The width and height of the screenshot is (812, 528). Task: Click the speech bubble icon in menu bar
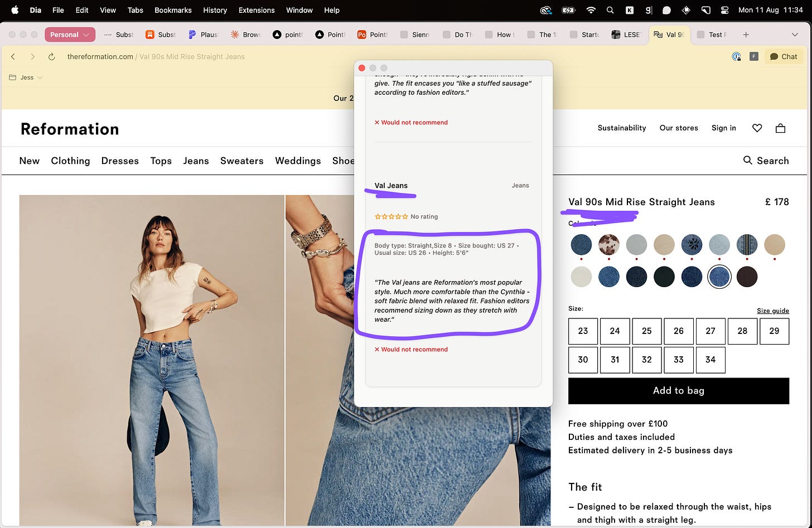(666, 10)
